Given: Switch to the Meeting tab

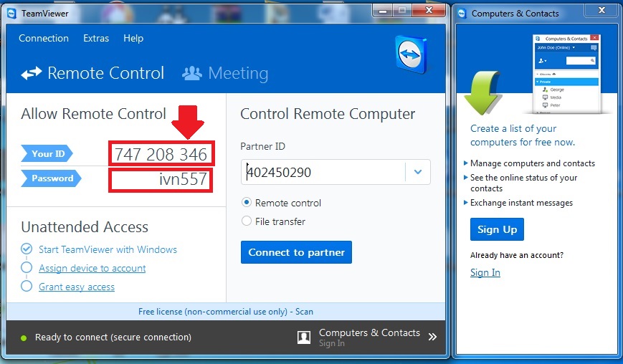Looking at the screenshot, I should (x=225, y=73).
